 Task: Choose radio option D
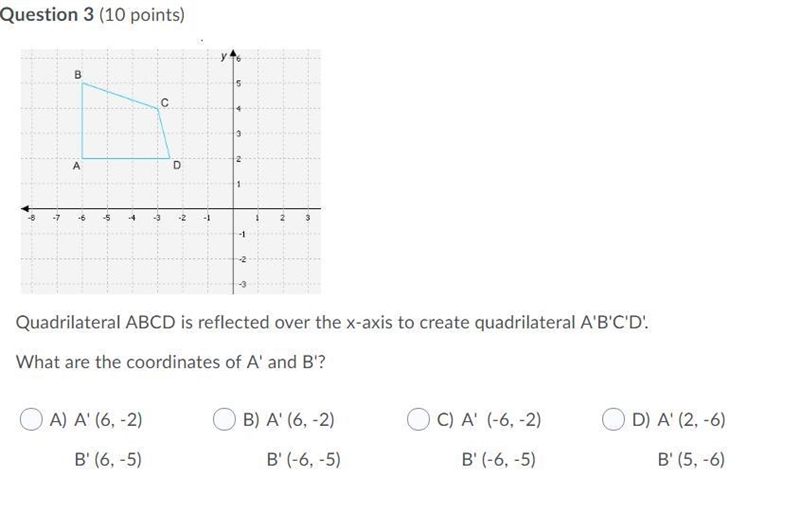(613, 419)
